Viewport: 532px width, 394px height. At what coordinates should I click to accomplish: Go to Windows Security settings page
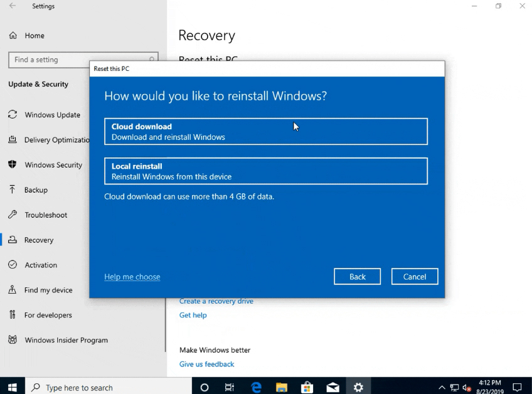tap(53, 164)
